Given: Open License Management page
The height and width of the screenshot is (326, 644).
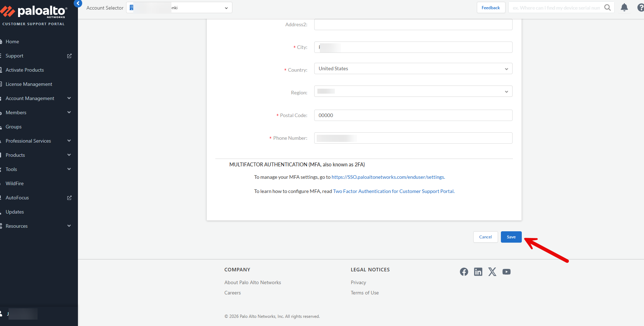Looking at the screenshot, I should (29, 84).
